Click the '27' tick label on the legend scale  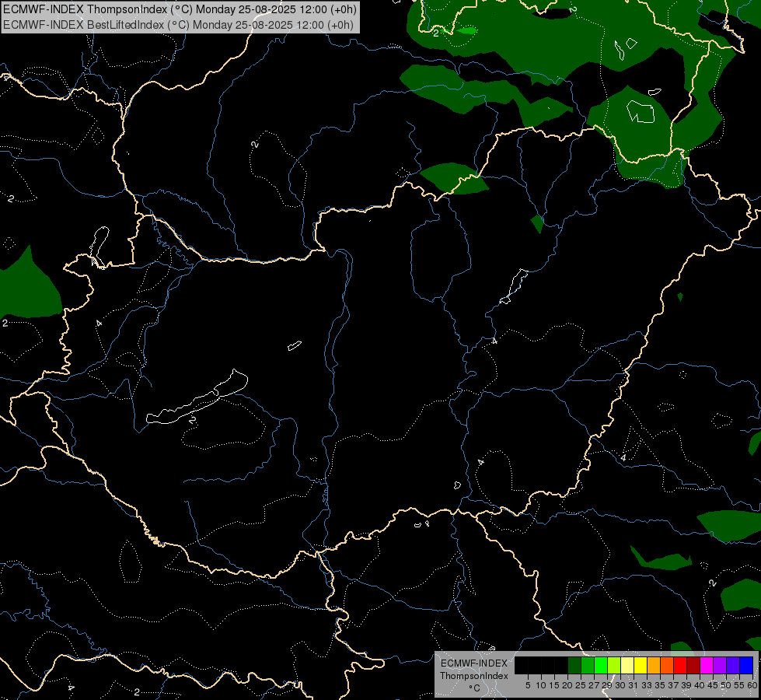(x=594, y=685)
